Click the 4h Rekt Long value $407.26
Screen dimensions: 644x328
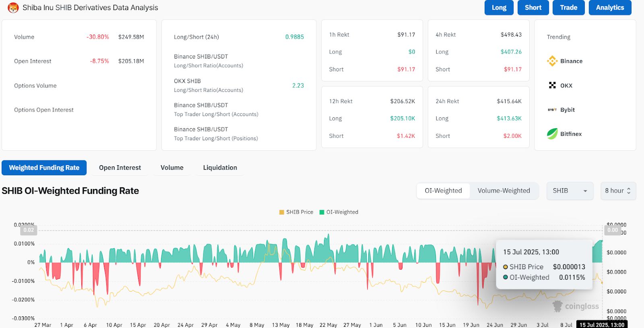click(x=511, y=52)
